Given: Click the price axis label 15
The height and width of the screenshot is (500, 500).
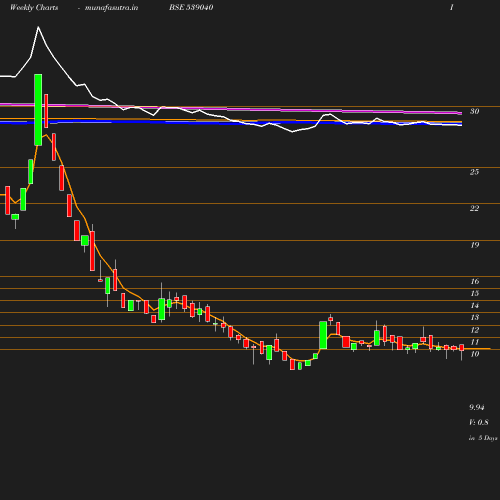Looking at the screenshot, I should click(475, 293).
